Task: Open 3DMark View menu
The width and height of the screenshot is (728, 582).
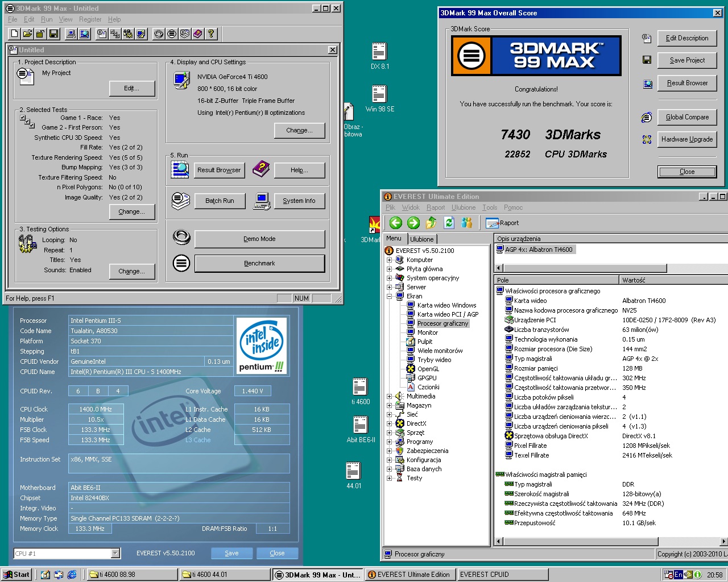Action: coord(65,19)
